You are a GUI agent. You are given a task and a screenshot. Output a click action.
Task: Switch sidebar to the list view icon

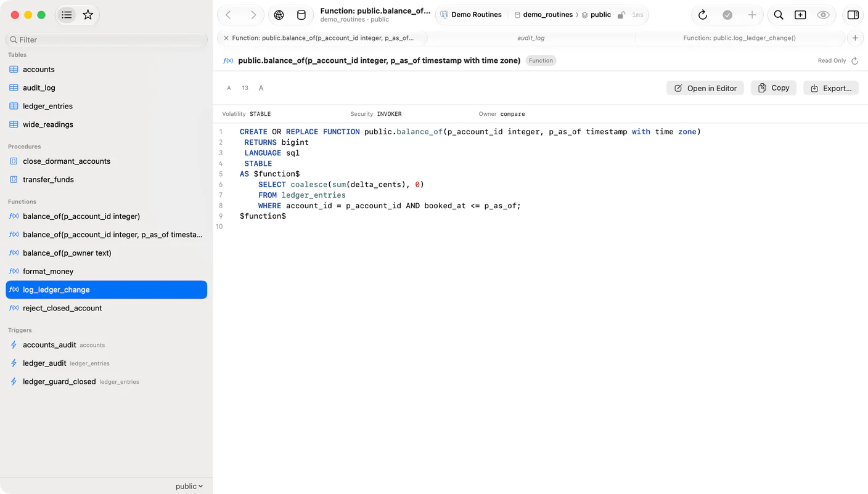point(67,15)
